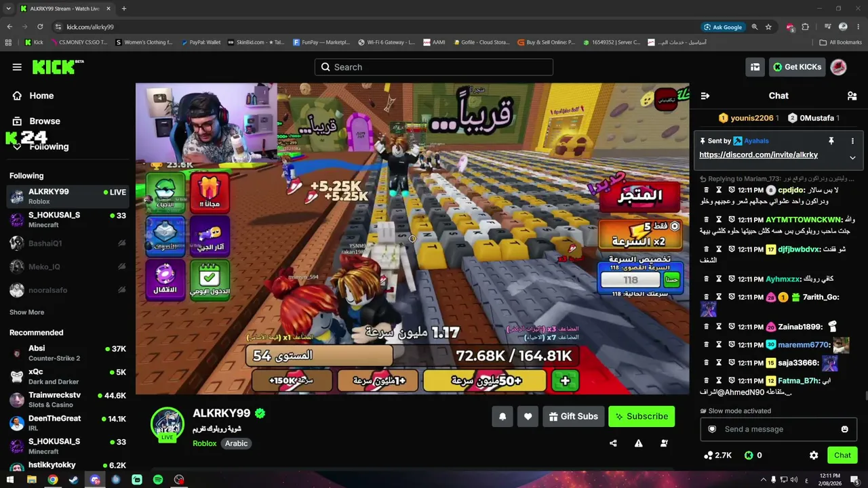The image size is (868, 488).
Task: Open the pinned message three-dot options
Action: pos(852,141)
